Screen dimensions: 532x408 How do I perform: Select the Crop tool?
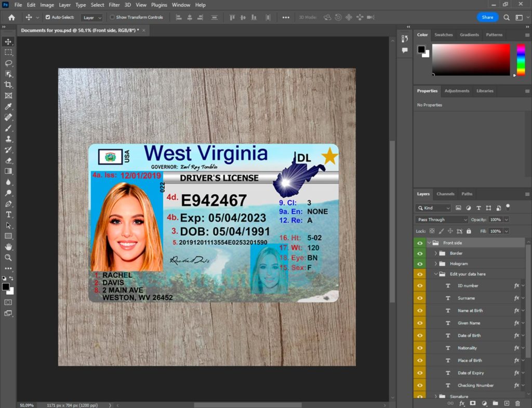[x=8, y=85]
